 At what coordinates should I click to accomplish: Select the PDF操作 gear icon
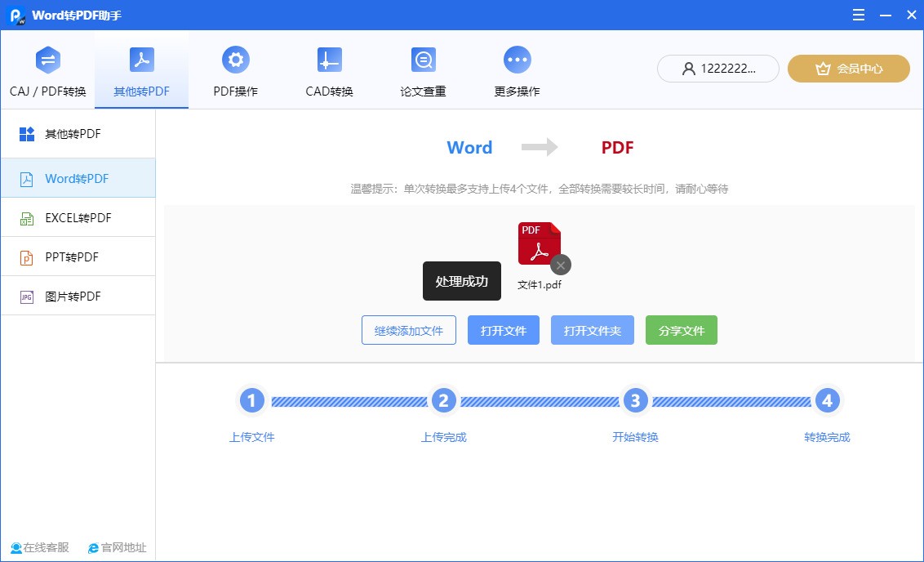coord(235,60)
